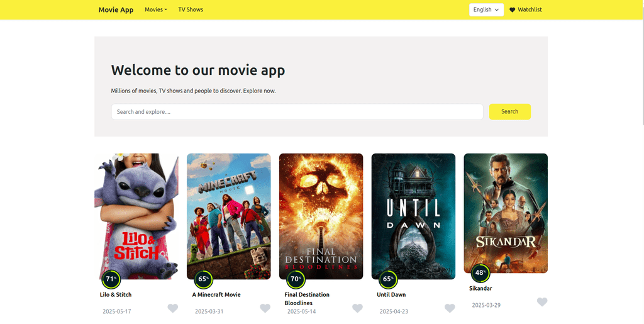The width and height of the screenshot is (644, 324).
Task: Click the page's vertical scrollbar
Action: (642, 62)
